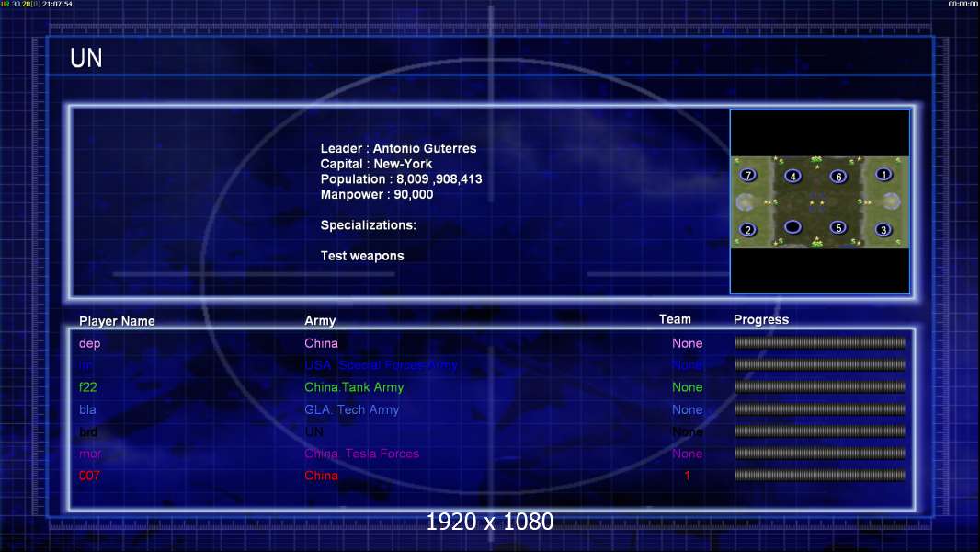Click GLA Tech Army entry
The height and width of the screenshot is (552, 980).
point(351,409)
